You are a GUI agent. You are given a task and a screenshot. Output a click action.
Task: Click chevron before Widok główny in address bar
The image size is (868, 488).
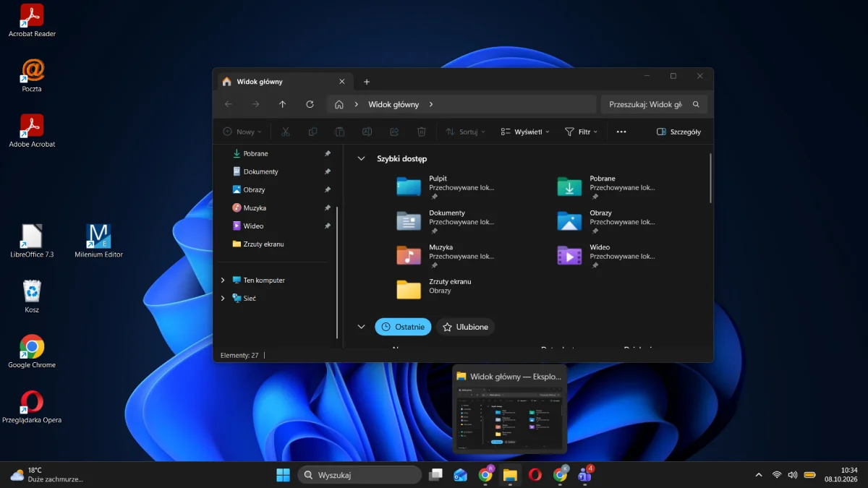(357, 104)
